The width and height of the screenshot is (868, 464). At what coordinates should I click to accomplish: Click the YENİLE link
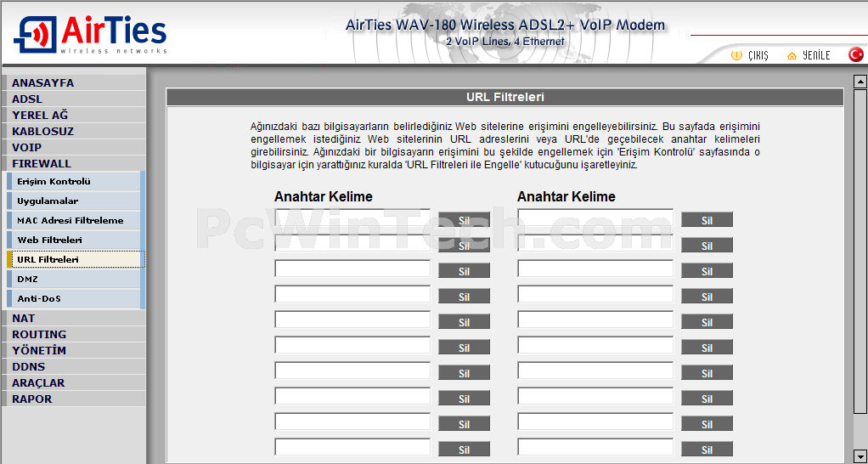tap(816, 55)
